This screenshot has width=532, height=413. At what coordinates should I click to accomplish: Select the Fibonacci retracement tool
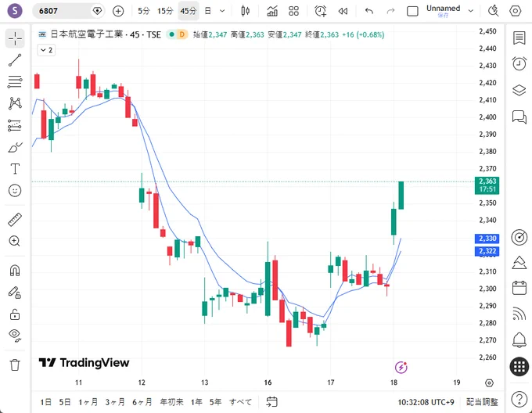[15, 81]
